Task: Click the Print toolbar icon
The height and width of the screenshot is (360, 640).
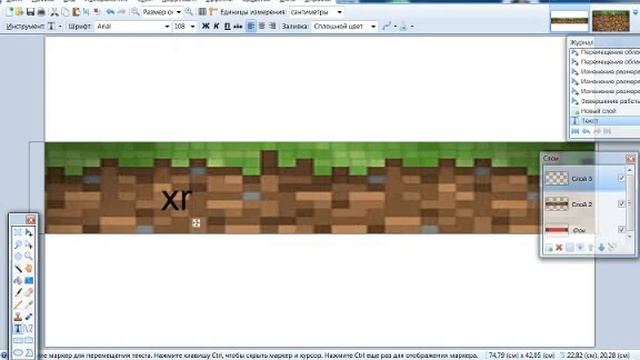Action: click(41, 12)
